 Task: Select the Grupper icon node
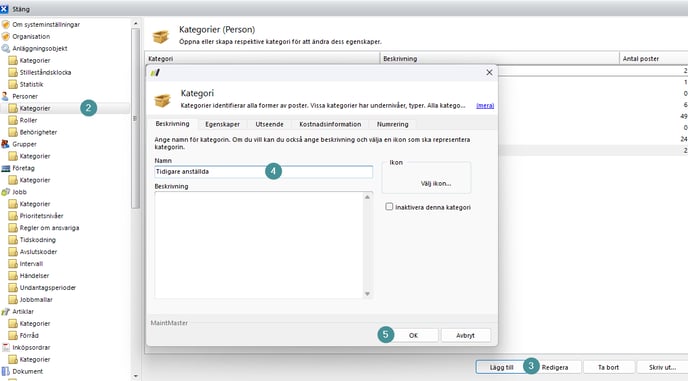(x=5, y=144)
